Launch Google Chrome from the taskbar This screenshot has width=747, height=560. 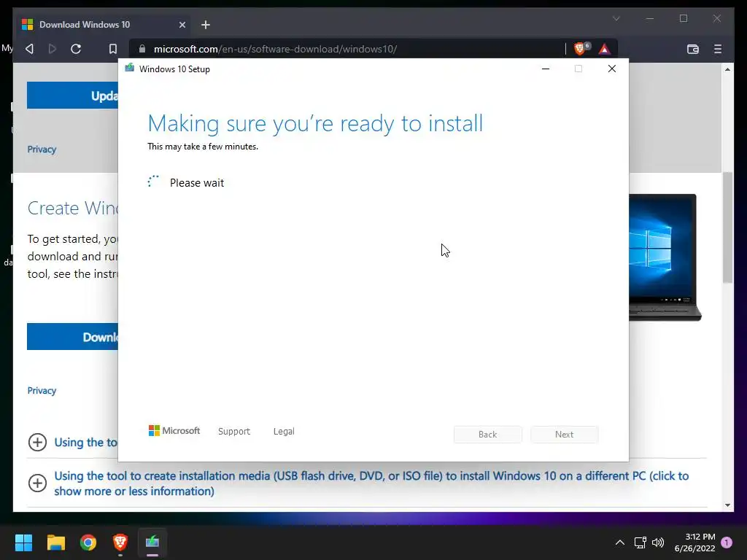pyautogui.click(x=88, y=542)
